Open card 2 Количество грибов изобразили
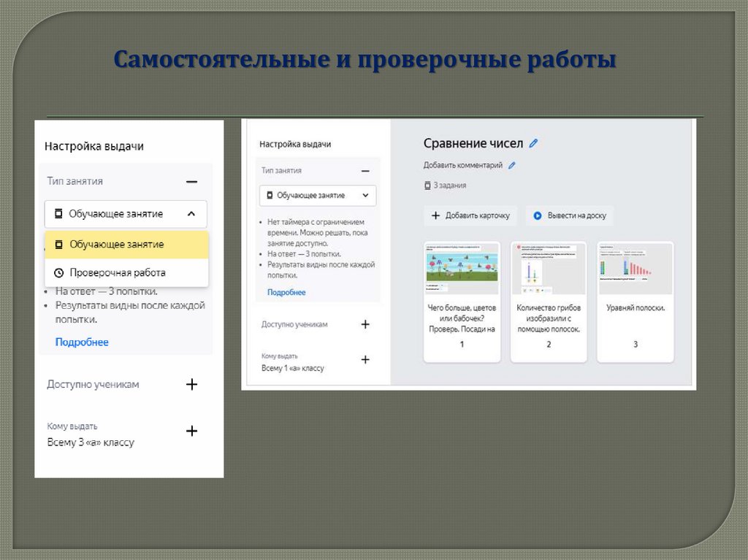This screenshot has height=560, width=748. (x=549, y=302)
